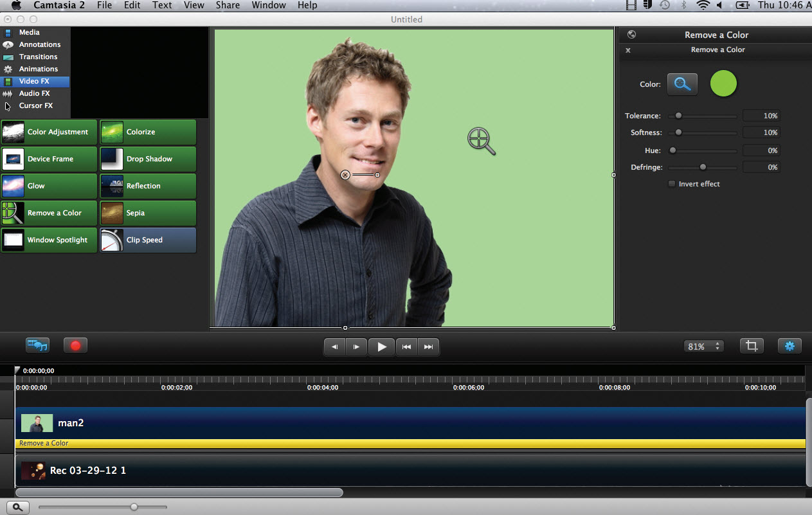The image size is (812, 515).
Task: Open the Cursor FX panel
Action: (35, 105)
